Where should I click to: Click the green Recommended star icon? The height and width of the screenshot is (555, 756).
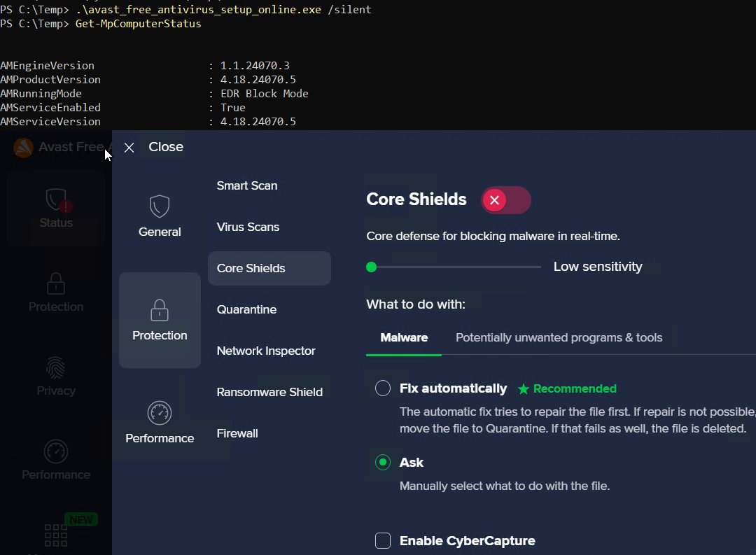[523, 388]
